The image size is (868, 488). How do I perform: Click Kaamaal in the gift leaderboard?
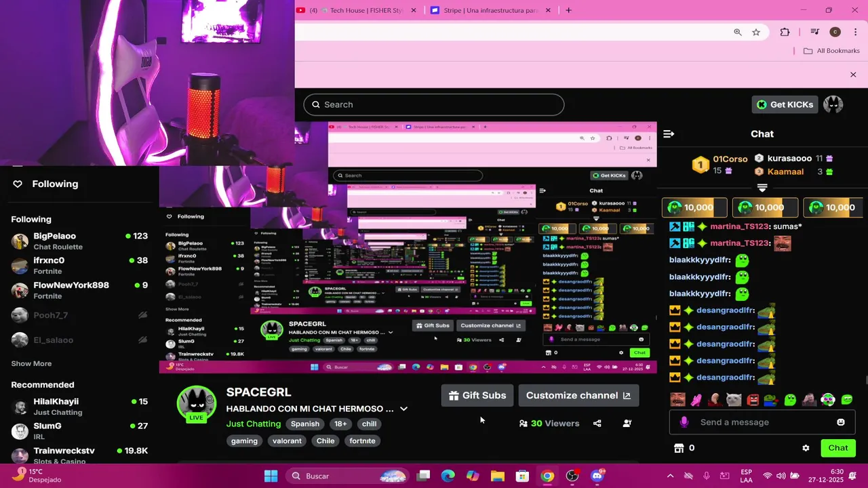(x=785, y=172)
